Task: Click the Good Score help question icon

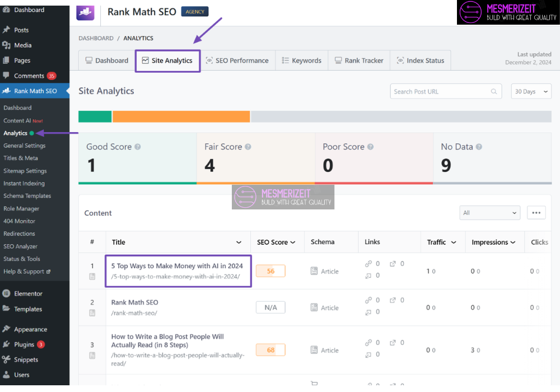Action: (x=138, y=147)
